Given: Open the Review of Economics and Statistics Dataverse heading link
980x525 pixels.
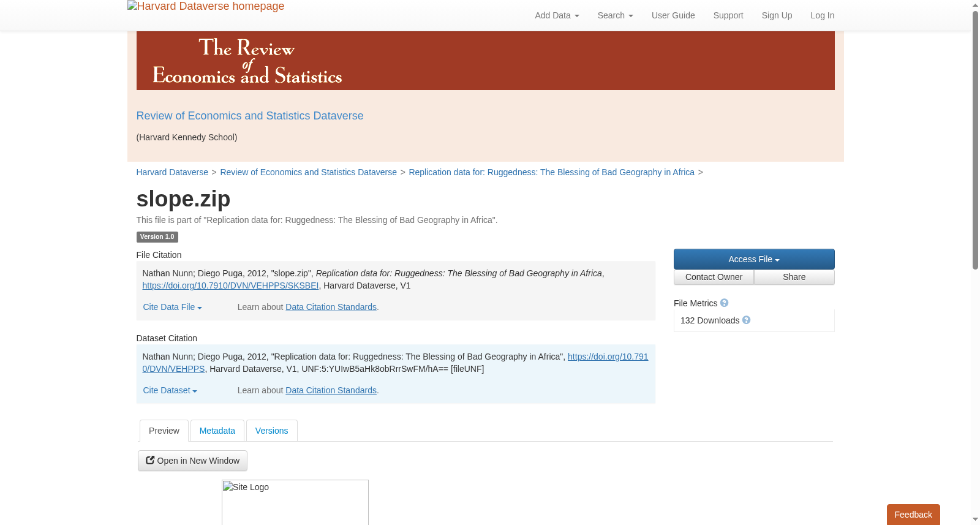Looking at the screenshot, I should (250, 116).
